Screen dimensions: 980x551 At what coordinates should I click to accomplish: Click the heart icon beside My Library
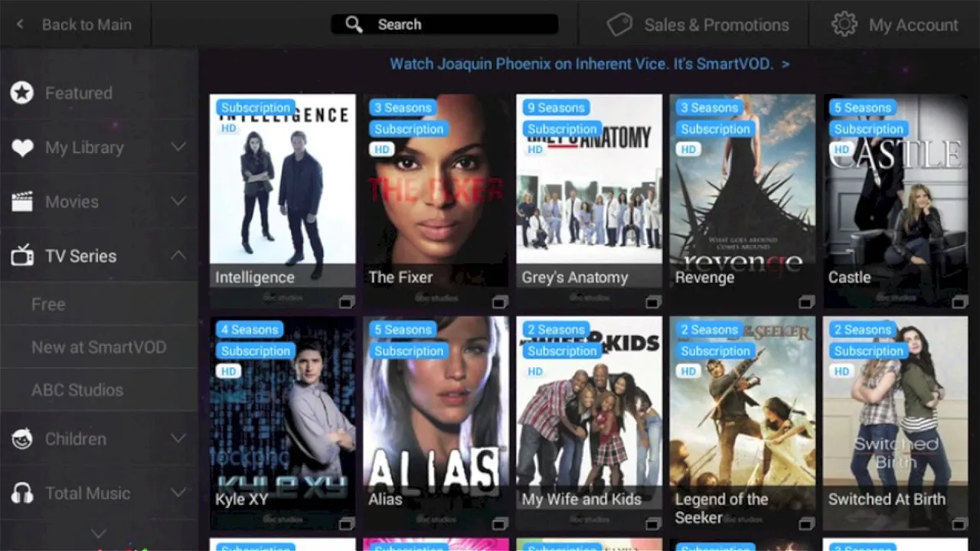(x=22, y=148)
